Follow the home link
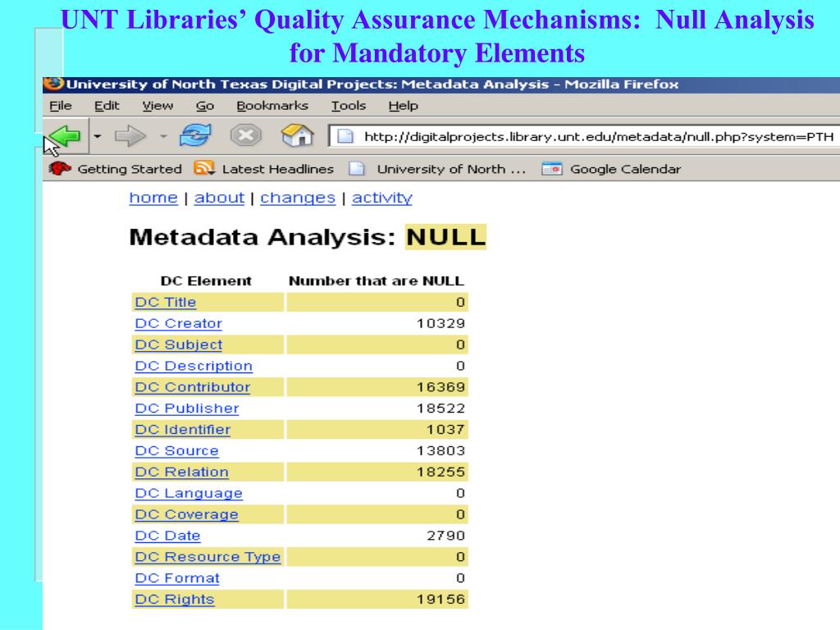Image resolution: width=840 pixels, height=630 pixels. coord(153,198)
